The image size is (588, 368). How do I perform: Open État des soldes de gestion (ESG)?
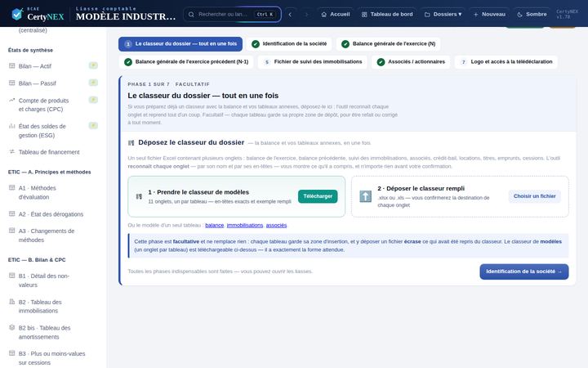click(52, 131)
